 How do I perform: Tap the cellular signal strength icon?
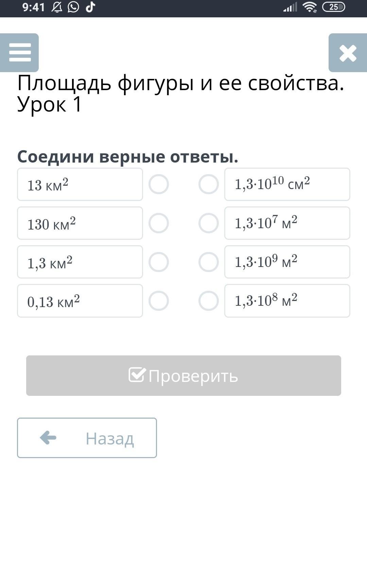coord(290,7)
